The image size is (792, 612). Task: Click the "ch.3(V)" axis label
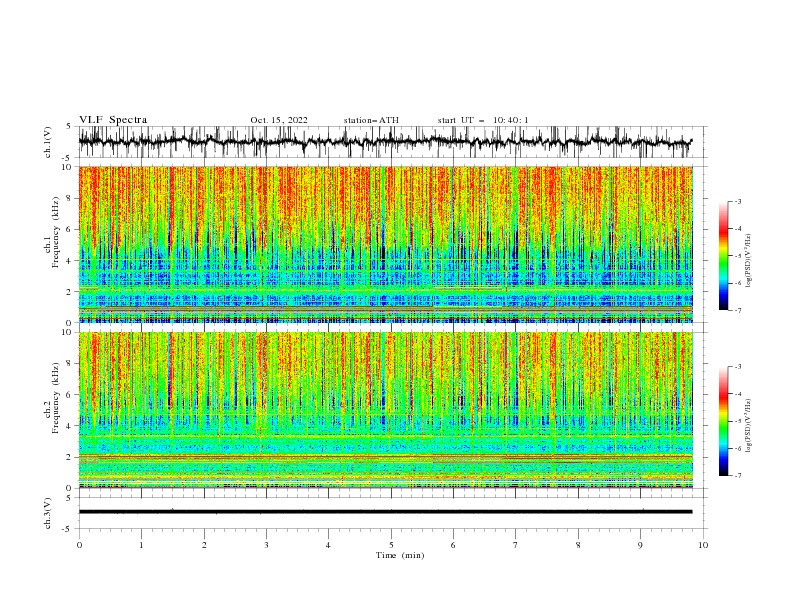(48, 513)
